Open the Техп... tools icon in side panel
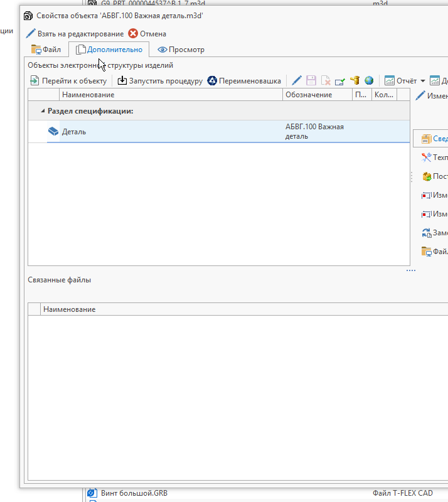 pyautogui.click(x=427, y=158)
